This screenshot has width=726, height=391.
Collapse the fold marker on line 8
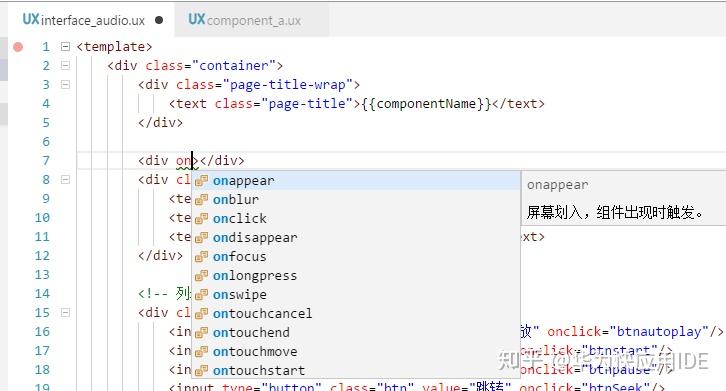(66, 179)
